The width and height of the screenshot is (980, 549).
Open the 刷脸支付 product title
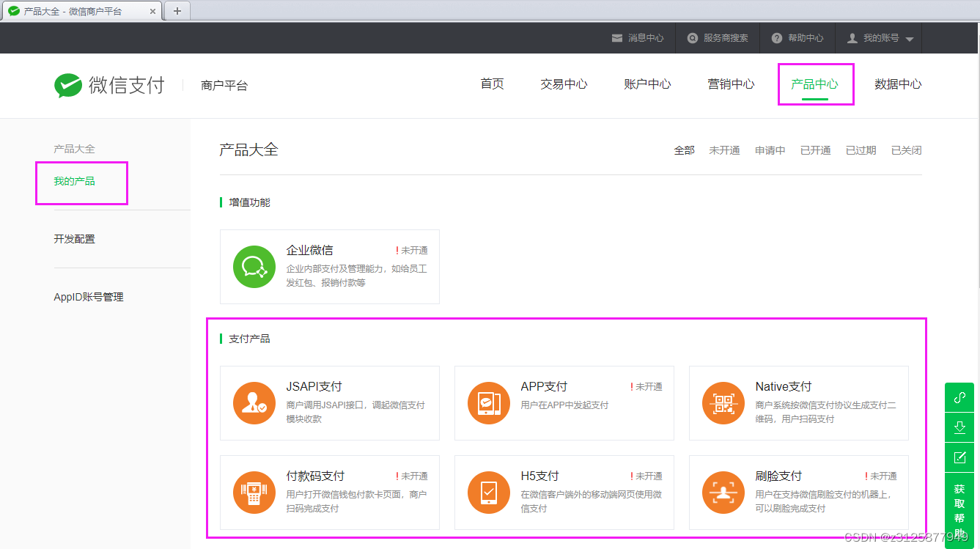point(778,476)
